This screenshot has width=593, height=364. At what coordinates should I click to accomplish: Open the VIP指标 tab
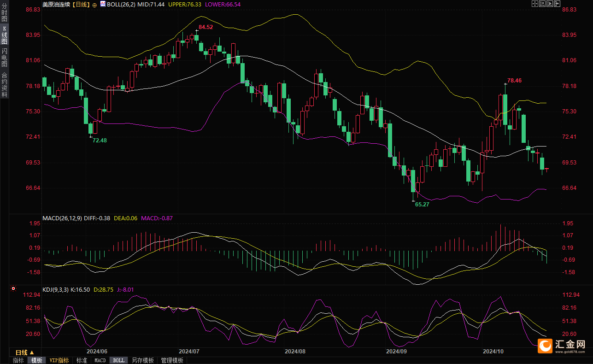[59, 360]
